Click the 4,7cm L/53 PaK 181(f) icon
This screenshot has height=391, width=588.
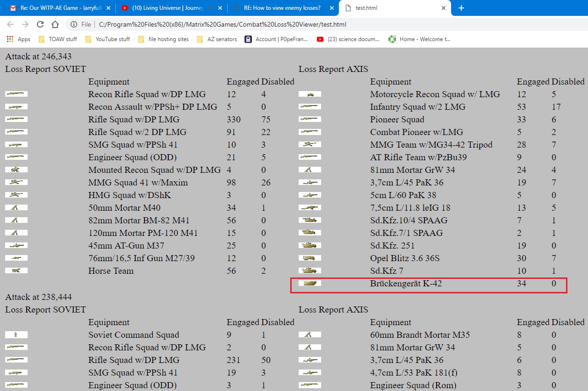click(310, 372)
